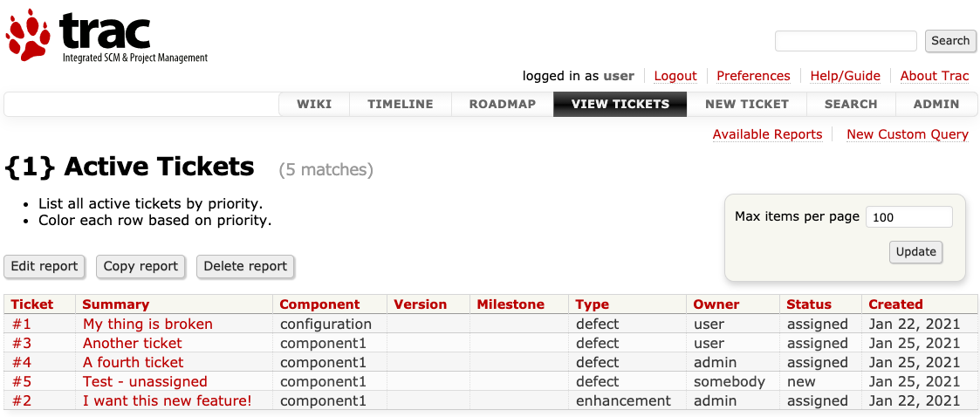This screenshot has width=980, height=417.
Task: Click the Logout link
Action: point(675,76)
